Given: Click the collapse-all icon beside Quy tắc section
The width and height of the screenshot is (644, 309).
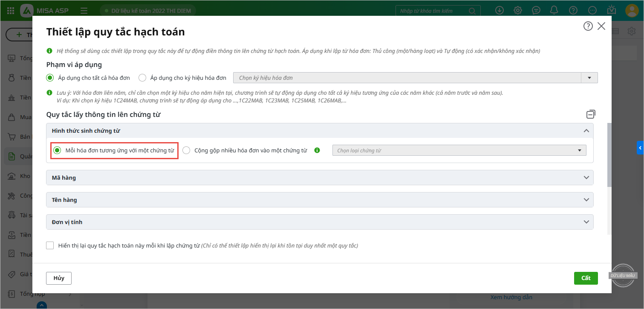Looking at the screenshot, I should [x=591, y=114].
